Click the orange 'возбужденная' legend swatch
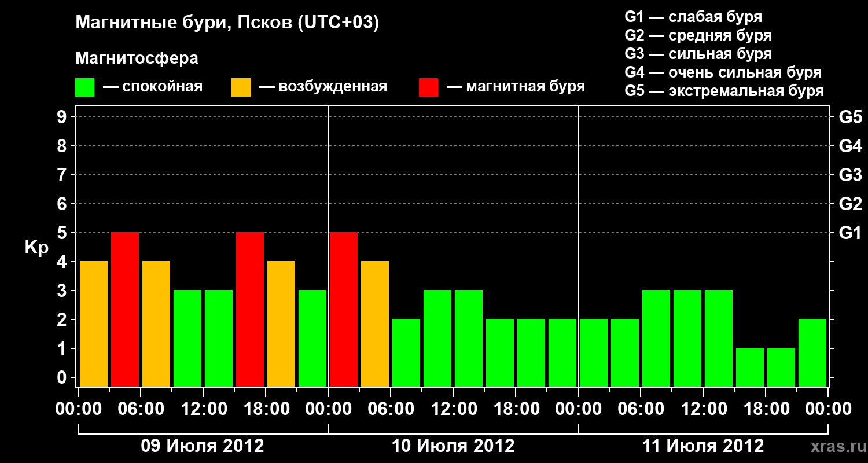Viewport: 868px width, 463px height. coord(241,87)
